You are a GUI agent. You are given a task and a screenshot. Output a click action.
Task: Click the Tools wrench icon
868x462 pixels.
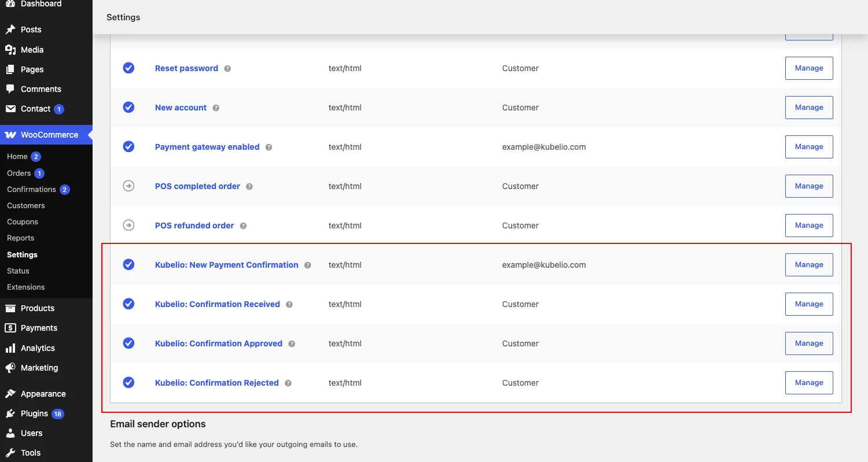click(x=10, y=453)
